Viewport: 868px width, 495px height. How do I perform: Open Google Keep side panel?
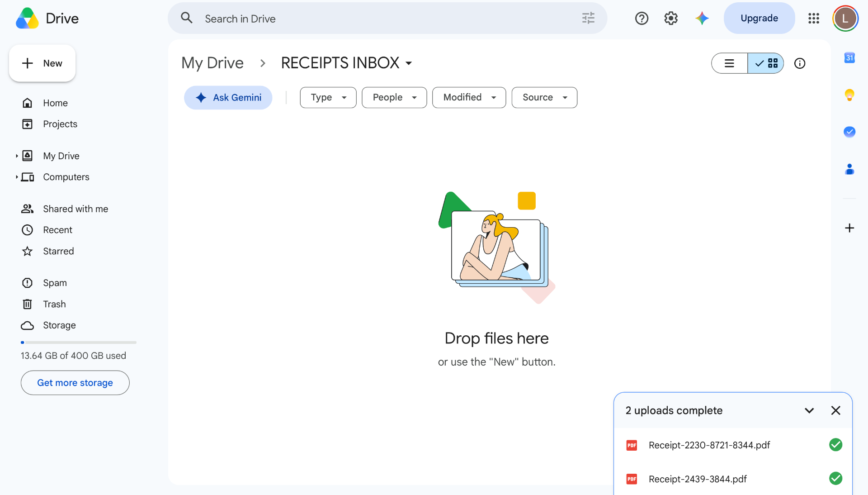point(849,95)
